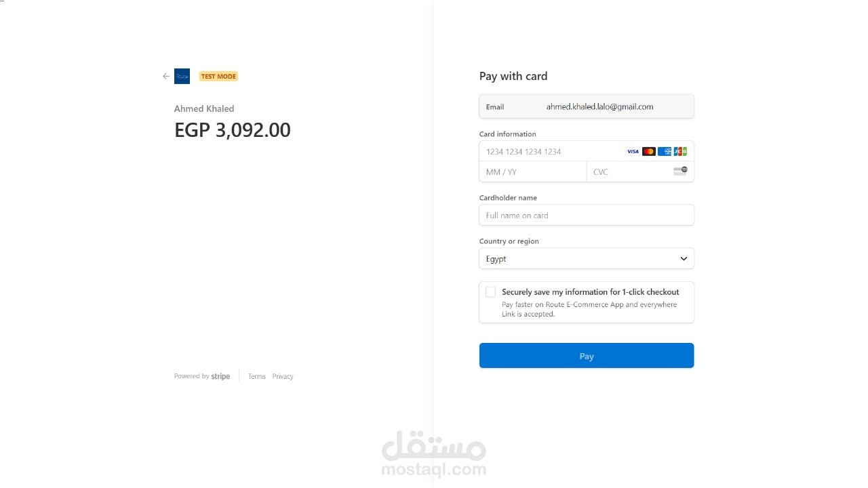The image size is (868, 488).
Task: Click the Visa card icon
Action: (x=633, y=152)
